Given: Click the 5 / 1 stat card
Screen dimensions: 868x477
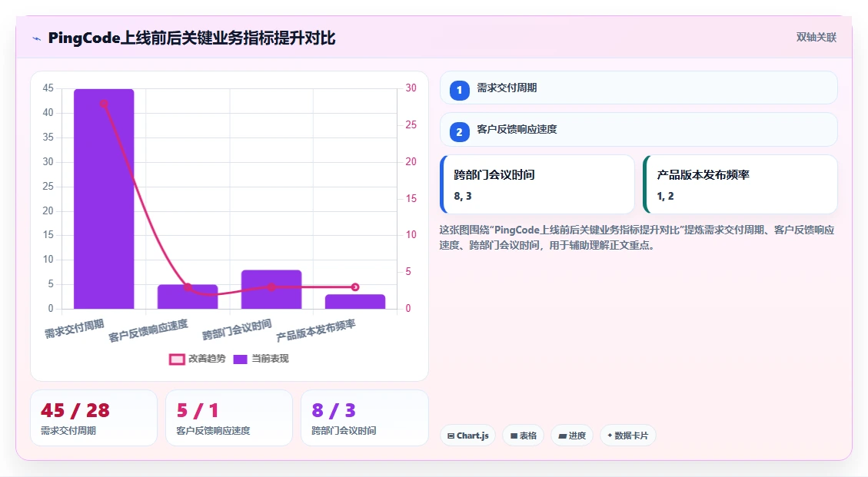Looking at the screenshot, I should [228, 418].
